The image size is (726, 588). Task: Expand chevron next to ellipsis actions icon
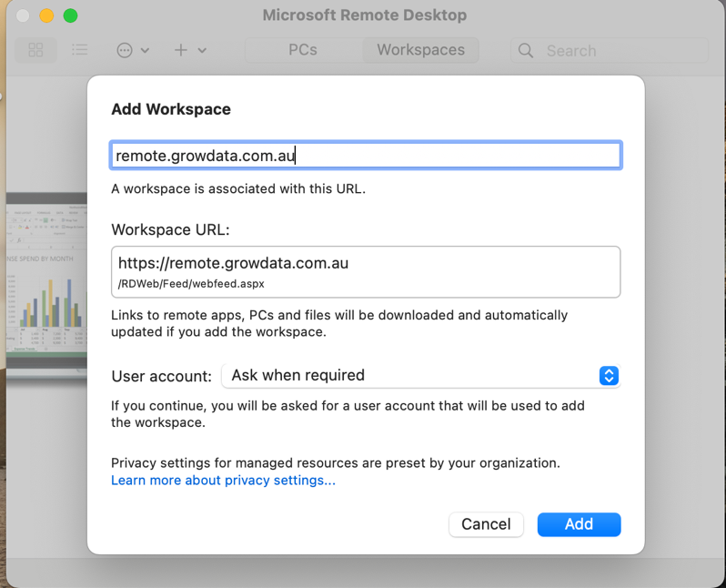(145, 50)
